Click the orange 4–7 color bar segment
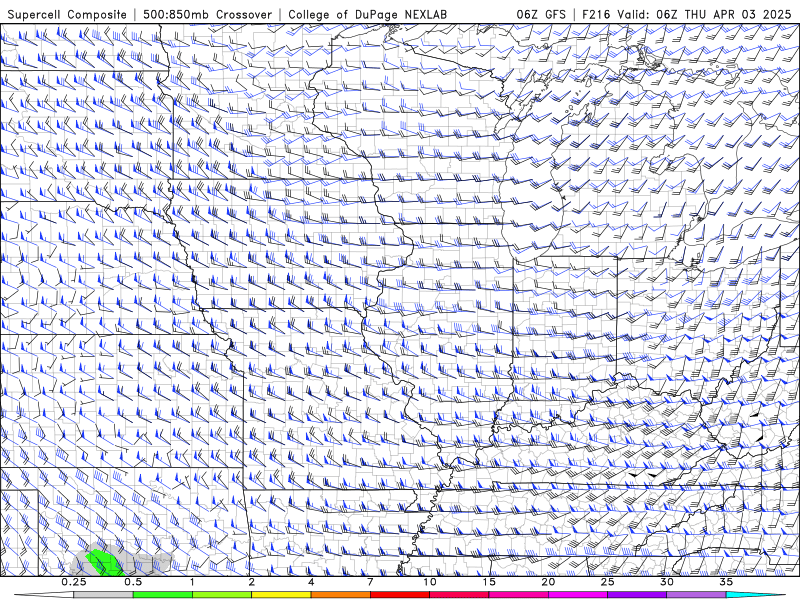 340,595
